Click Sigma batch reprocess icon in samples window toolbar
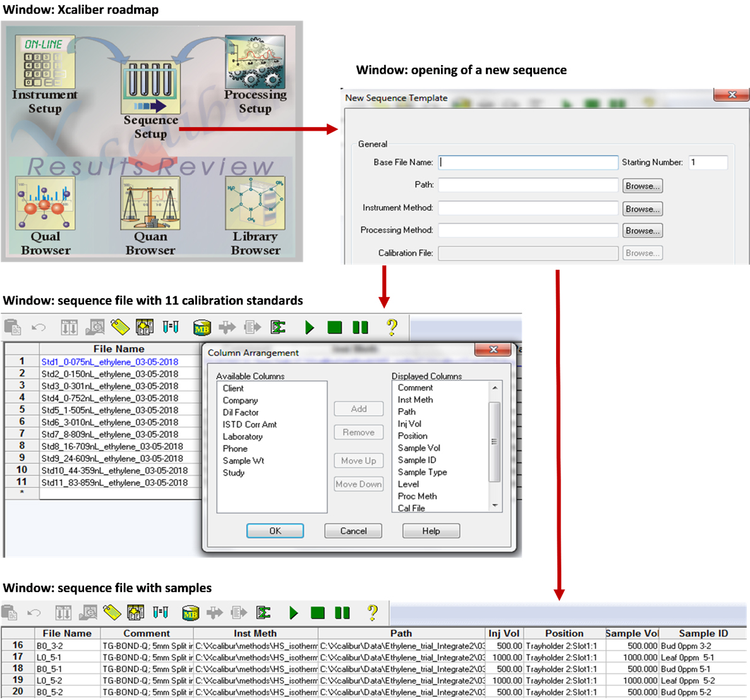The height and width of the screenshot is (700, 750). 263,613
